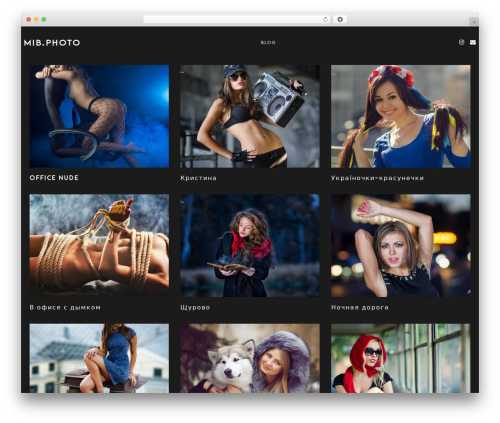Screen dimensions: 500x423
Task: Click the green maximize window button
Action: pos(44,19)
